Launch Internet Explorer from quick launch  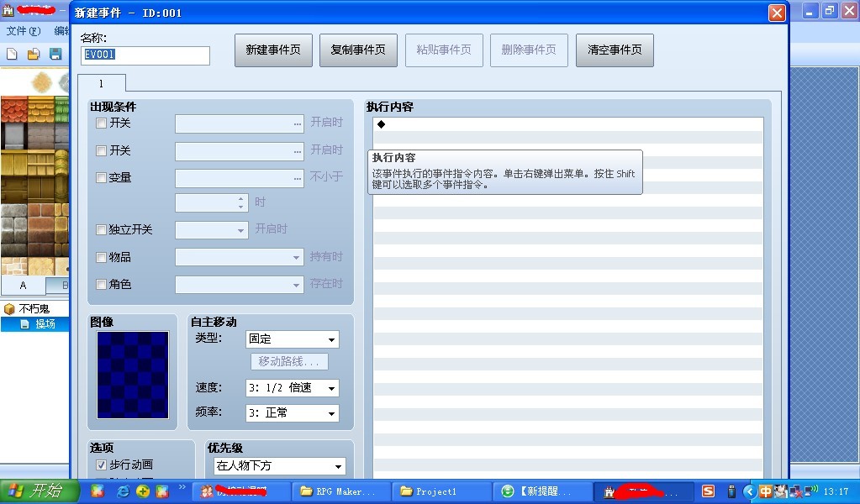click(123, 491)
